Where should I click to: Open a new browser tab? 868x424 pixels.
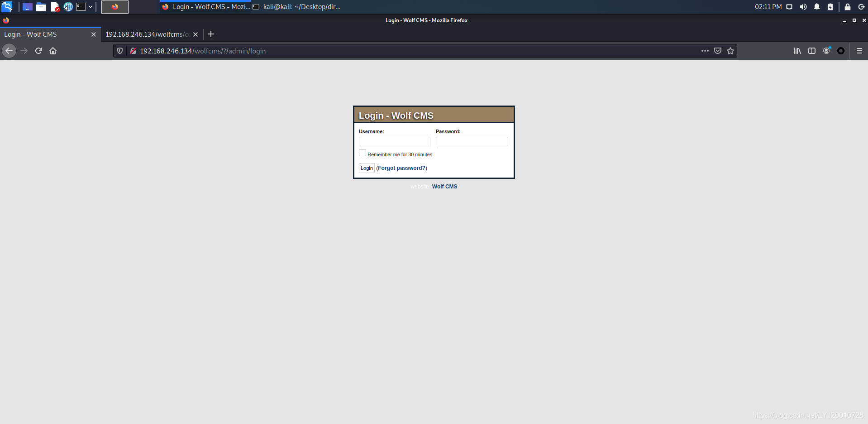(x=211, y=34)
